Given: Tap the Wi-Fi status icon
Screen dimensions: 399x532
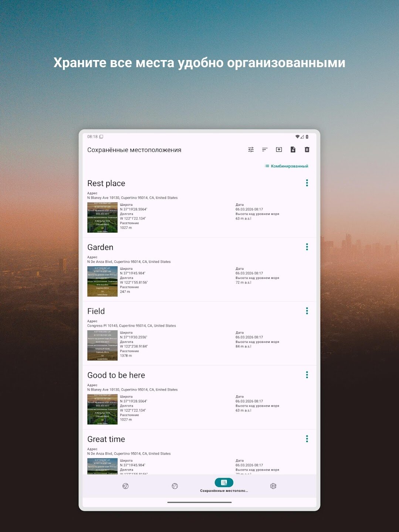Looking at the screenshot, I should 297,137.
